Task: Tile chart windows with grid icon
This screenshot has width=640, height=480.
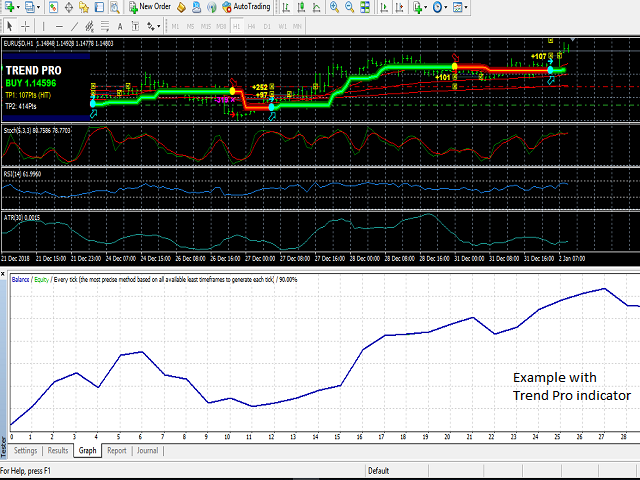Action: click(x=365, y=7)
